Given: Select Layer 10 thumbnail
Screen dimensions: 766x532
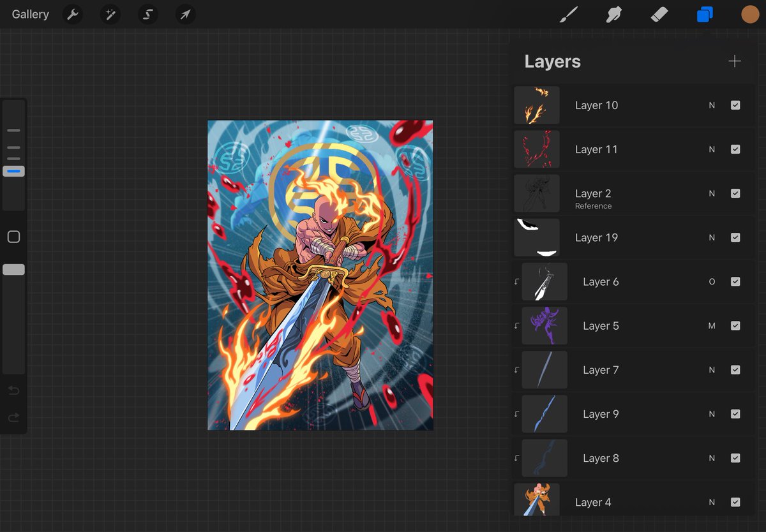Looking at the screenshot, I should tap(537, 105).
